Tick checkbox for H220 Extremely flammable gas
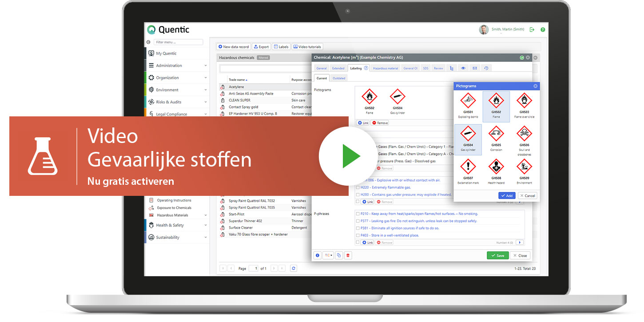 coord(358,187)
